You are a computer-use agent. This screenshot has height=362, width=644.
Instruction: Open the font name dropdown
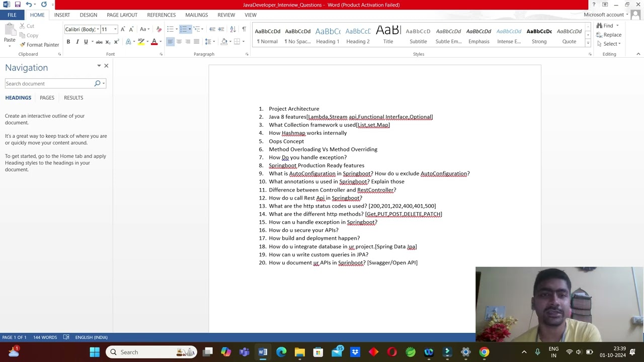98,29
